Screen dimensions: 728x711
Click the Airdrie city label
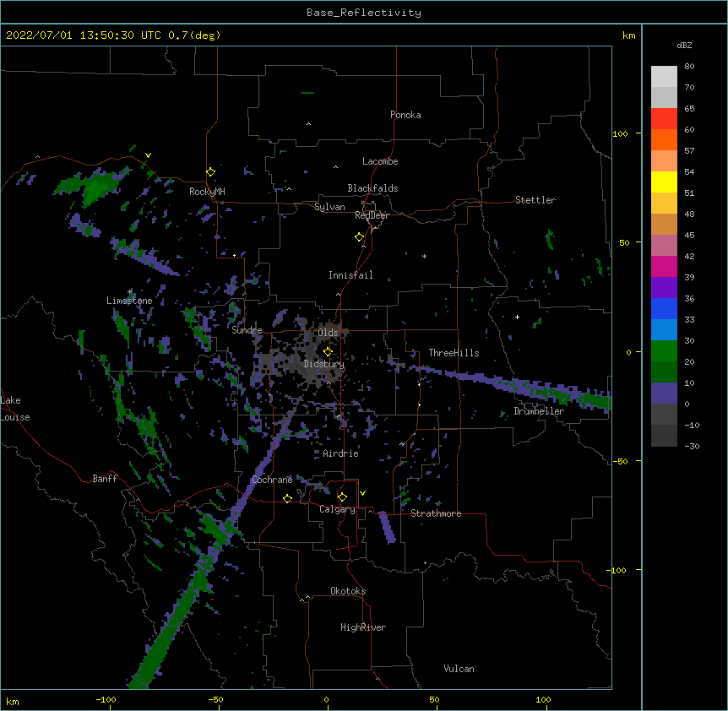click(x=340, y=453)
